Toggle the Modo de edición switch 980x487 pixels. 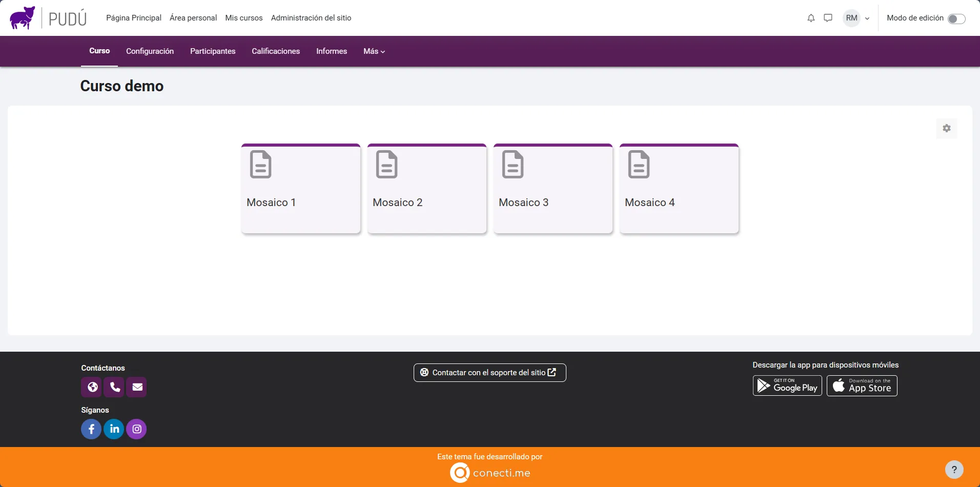click(x=956, y=19)
